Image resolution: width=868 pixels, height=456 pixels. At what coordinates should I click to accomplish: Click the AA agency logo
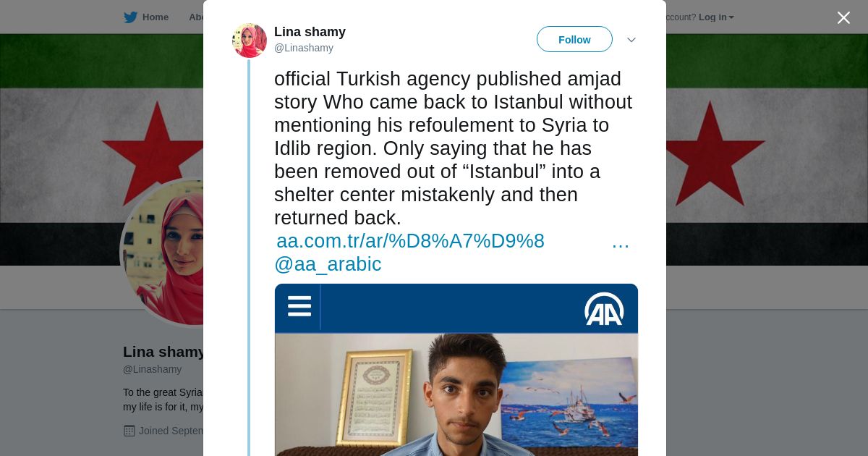pos(604,308)
